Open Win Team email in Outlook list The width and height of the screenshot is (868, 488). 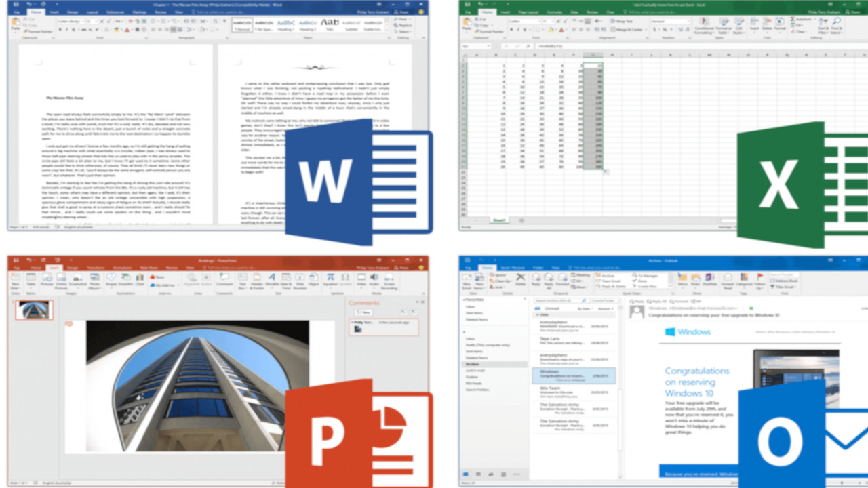[574, 393]
